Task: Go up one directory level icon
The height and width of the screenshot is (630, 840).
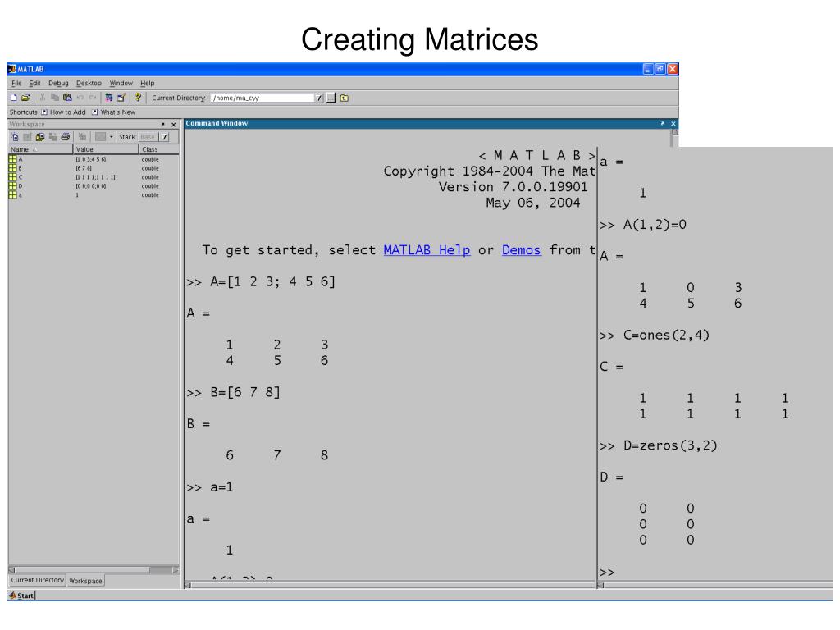Action: (x=345, y=98)
